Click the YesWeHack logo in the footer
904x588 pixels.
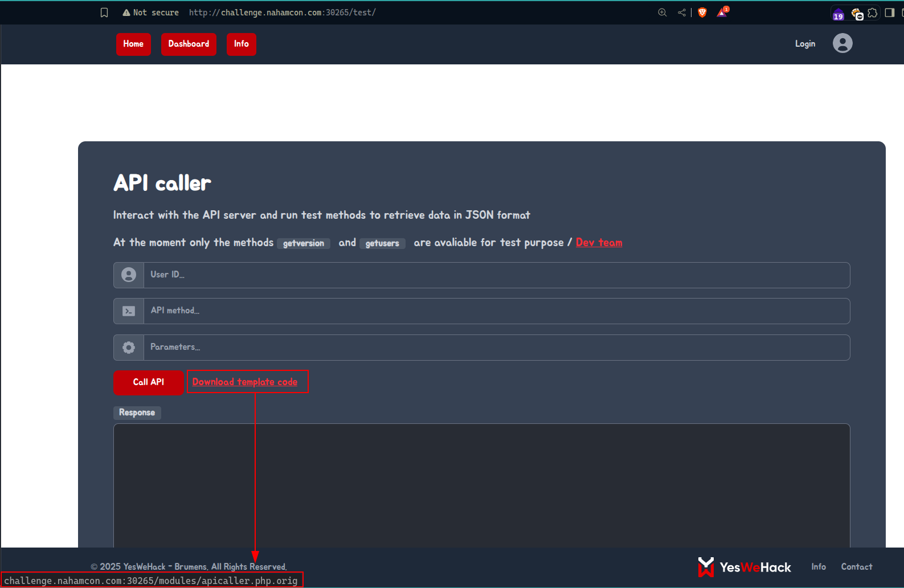point(745,567)
